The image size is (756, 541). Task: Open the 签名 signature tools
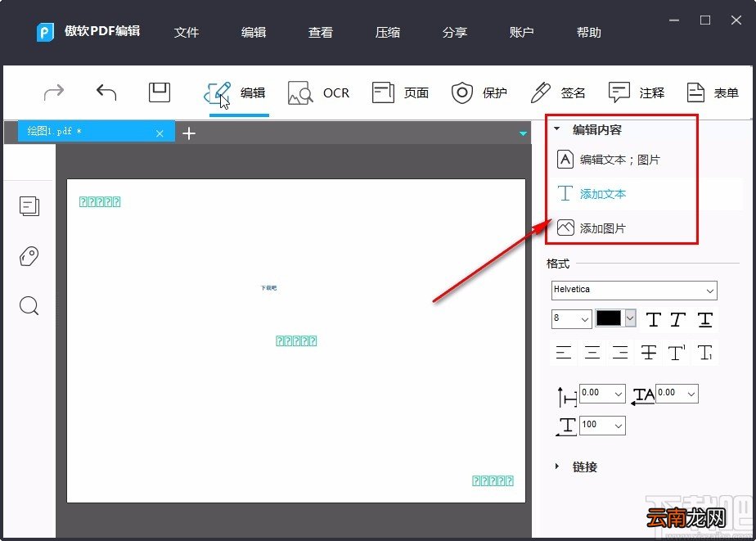pyautogui.click(x=558, y=92)
